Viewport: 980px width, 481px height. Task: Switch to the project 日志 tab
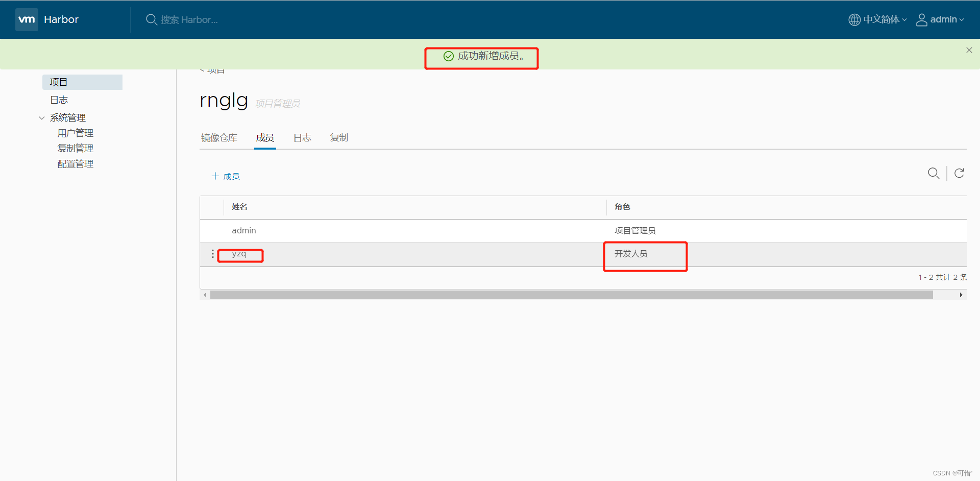[x=303, y=138]
